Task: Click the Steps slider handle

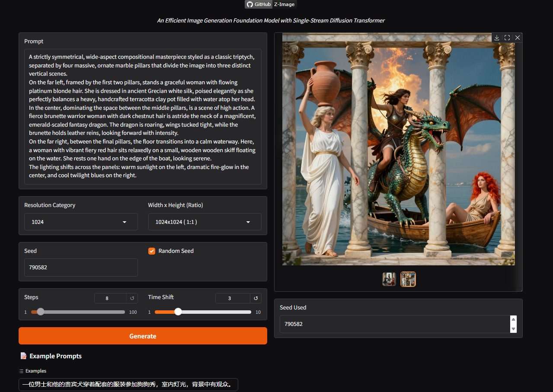Action: pos(41,312)
